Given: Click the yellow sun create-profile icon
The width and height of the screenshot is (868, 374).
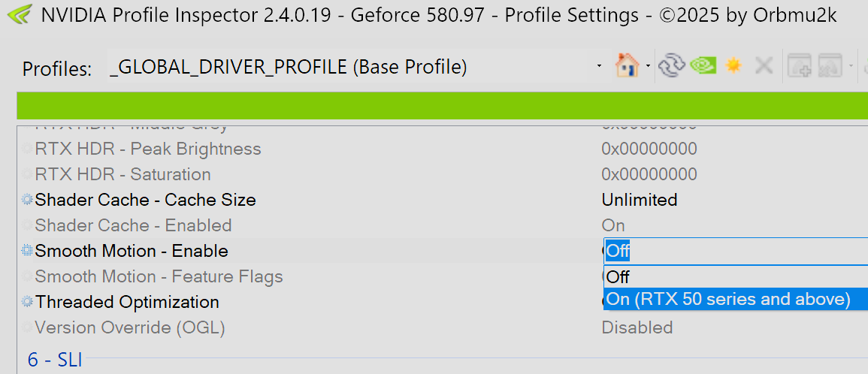Looking at the screenshot, I should (x=733, y=67).
